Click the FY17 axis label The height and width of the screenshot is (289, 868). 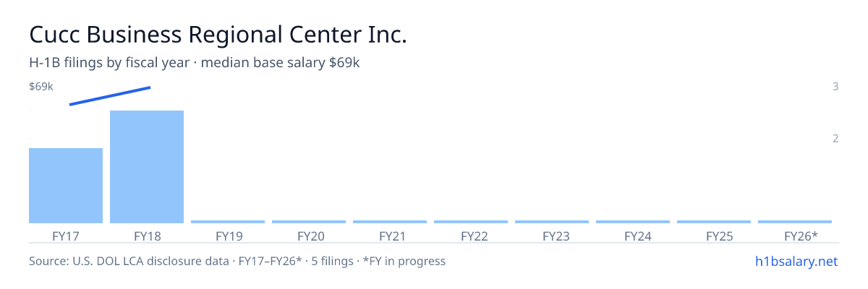pyautogui.click(x=66, y=236)
